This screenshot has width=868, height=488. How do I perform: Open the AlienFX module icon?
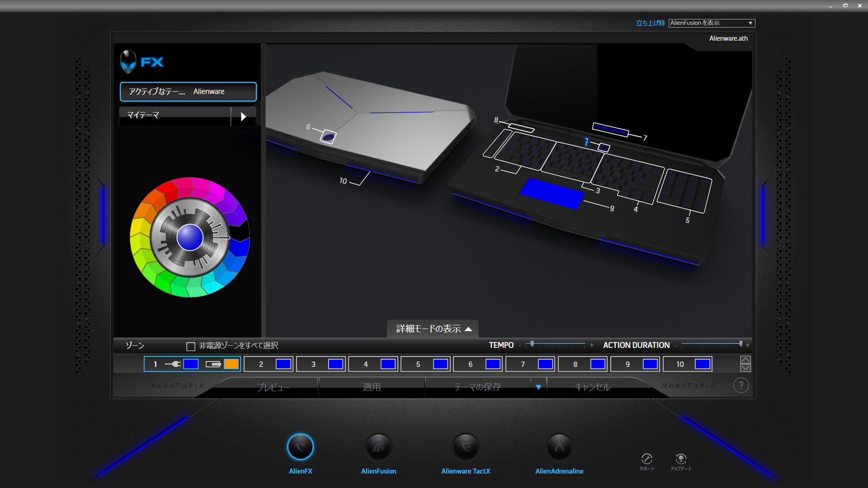coord(300,447)
